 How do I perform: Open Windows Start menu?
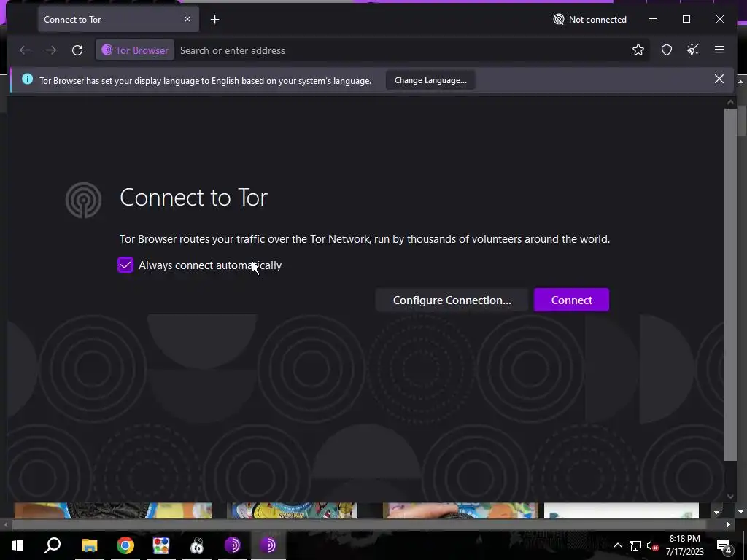[18, 545]
